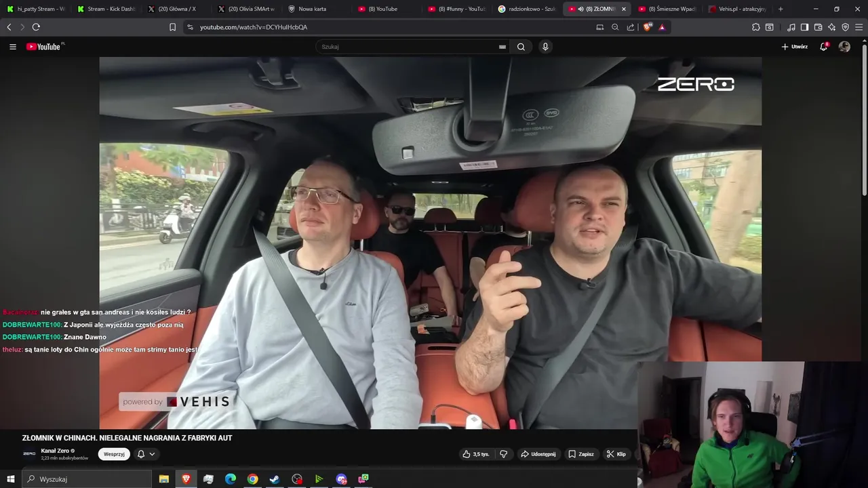
Task: Go back with the browser back arrow
Action: [9, 27]
